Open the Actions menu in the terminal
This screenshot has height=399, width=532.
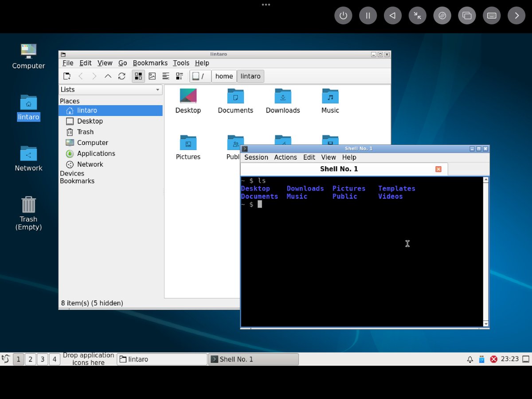click(286, 157)
